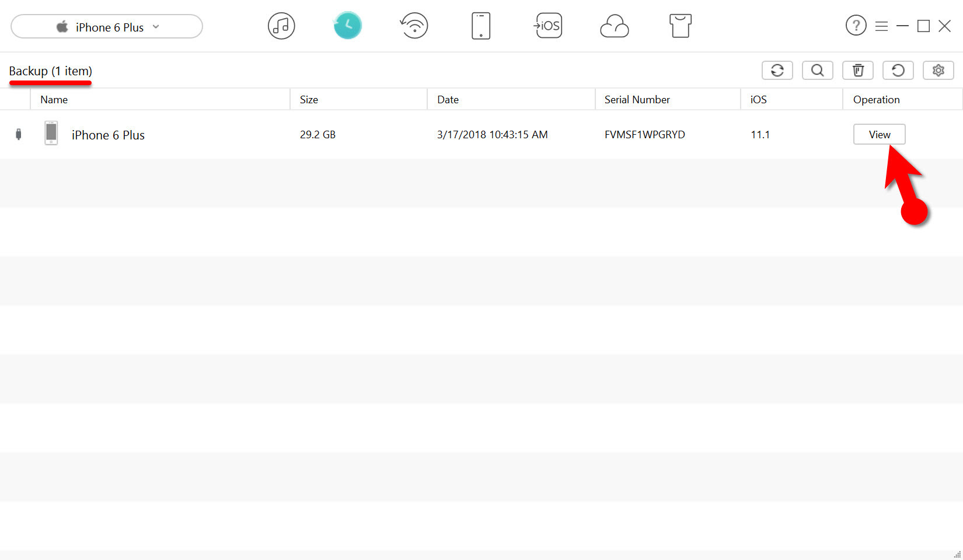Click the Backup (1 item) heading
This screenshot has height=560, width=963.
(50, 71)
